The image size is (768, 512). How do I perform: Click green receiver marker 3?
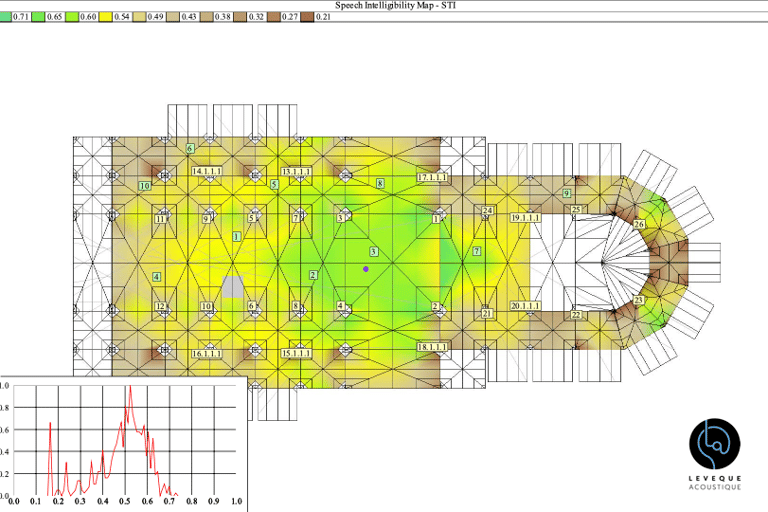point(373,251)
